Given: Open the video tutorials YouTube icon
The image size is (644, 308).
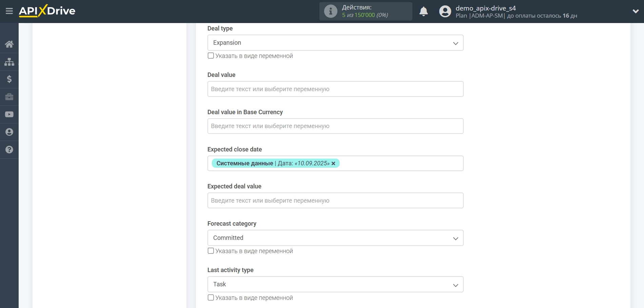Looking at the screenshot, I should click(x=9, y=115).
